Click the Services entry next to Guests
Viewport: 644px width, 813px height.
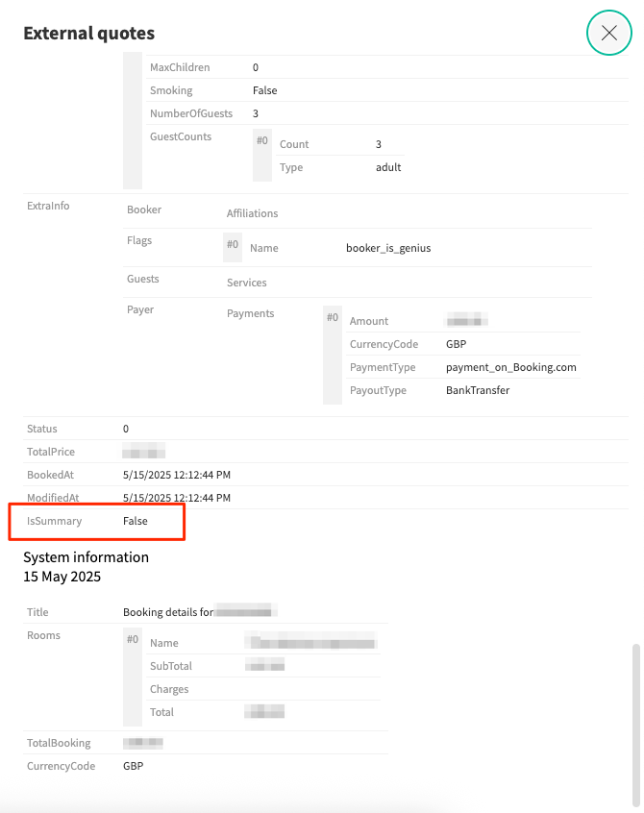[x=246, y=283]
